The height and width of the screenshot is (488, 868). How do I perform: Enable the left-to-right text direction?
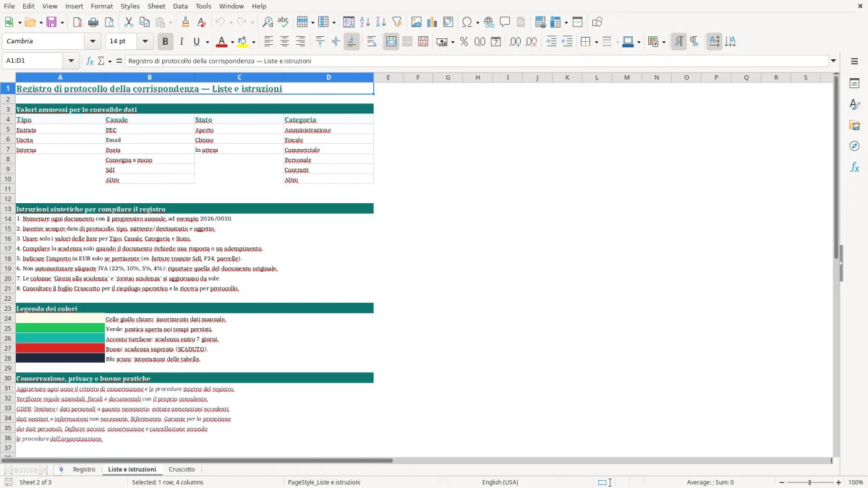tap(678, 42)
